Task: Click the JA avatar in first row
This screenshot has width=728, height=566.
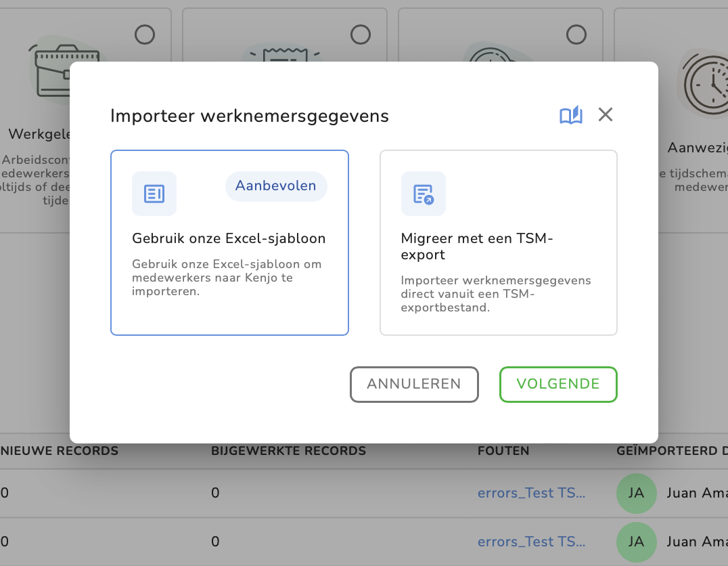Action: pos(637,493)
